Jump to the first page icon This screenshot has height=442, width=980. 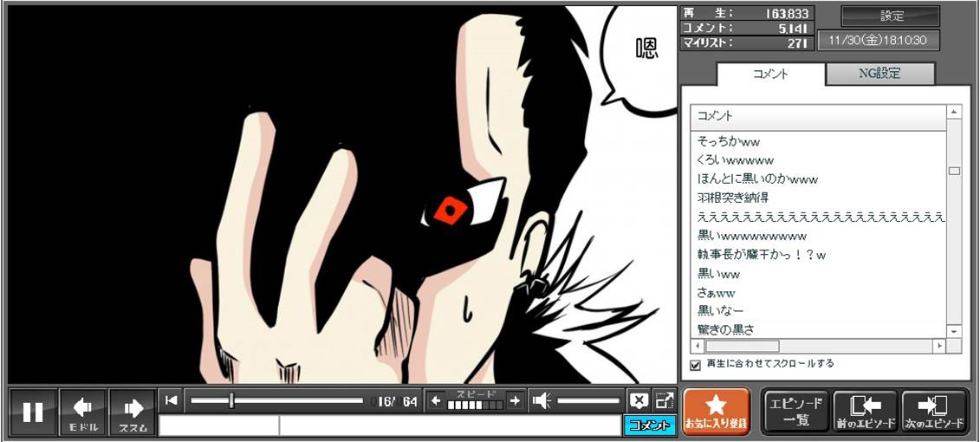[x=172, y=400]
